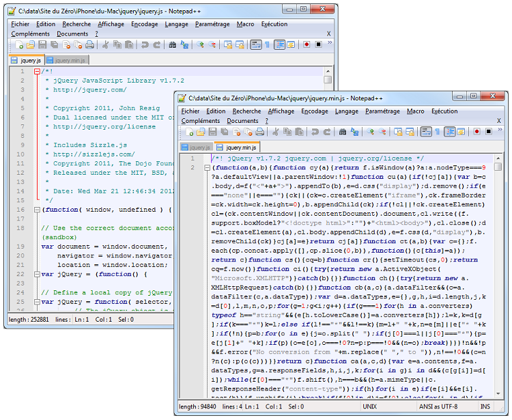
Task: Toggle INS insert mode in status bar
Action: [x=485, y=406]
